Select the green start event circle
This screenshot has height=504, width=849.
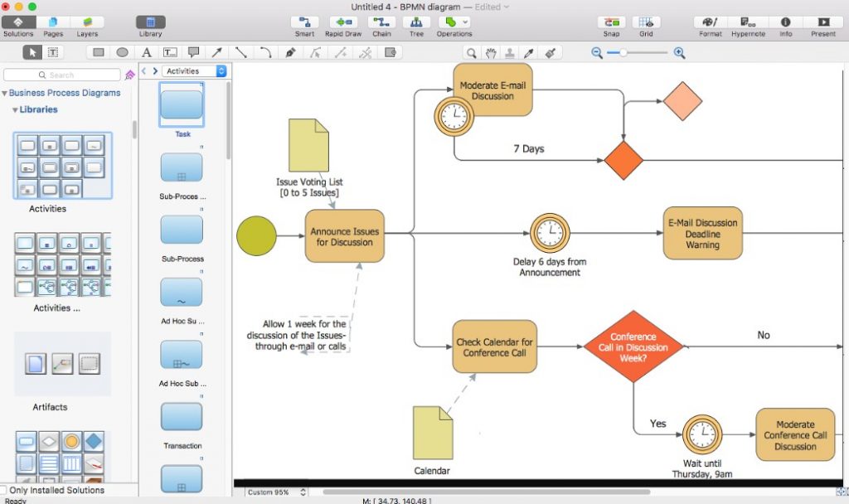[257, 236]
